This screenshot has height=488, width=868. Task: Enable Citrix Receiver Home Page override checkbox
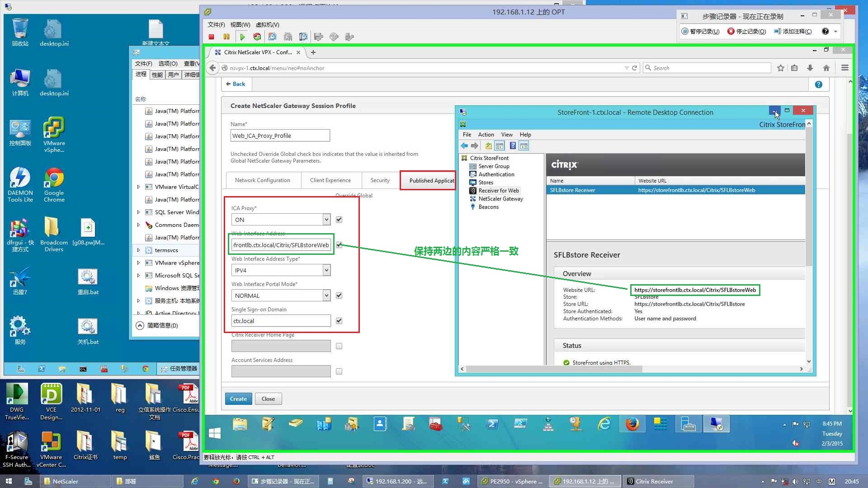point(339,346)
